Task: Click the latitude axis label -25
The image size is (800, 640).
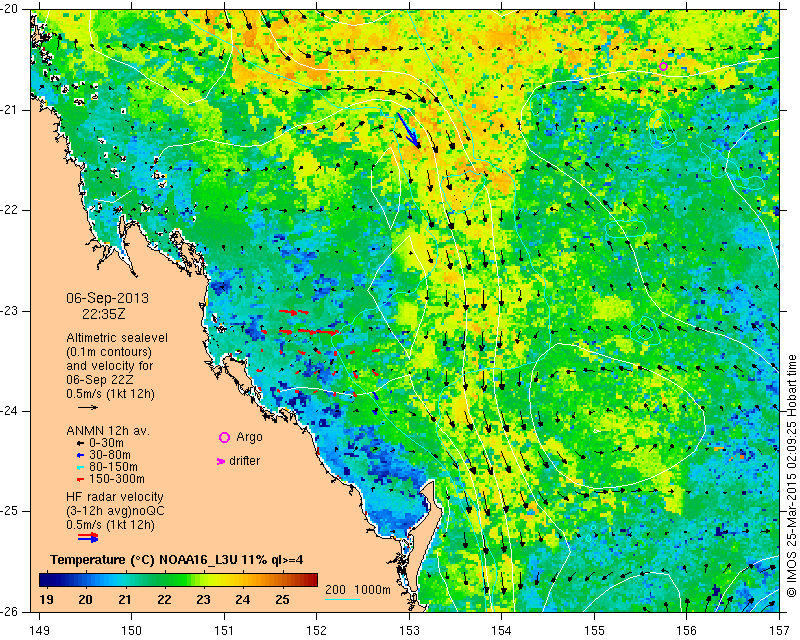Action: pyautogui.click(x=9, y=511)
